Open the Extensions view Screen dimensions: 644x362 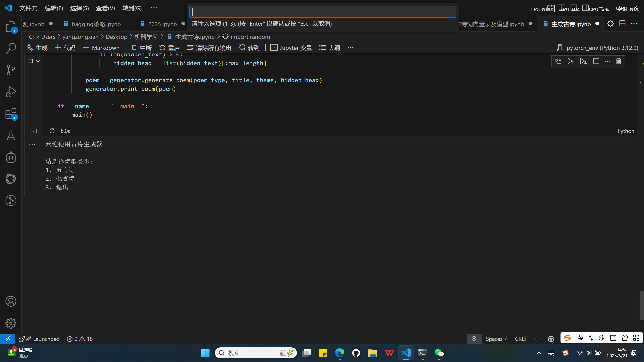tap(11, 114)
